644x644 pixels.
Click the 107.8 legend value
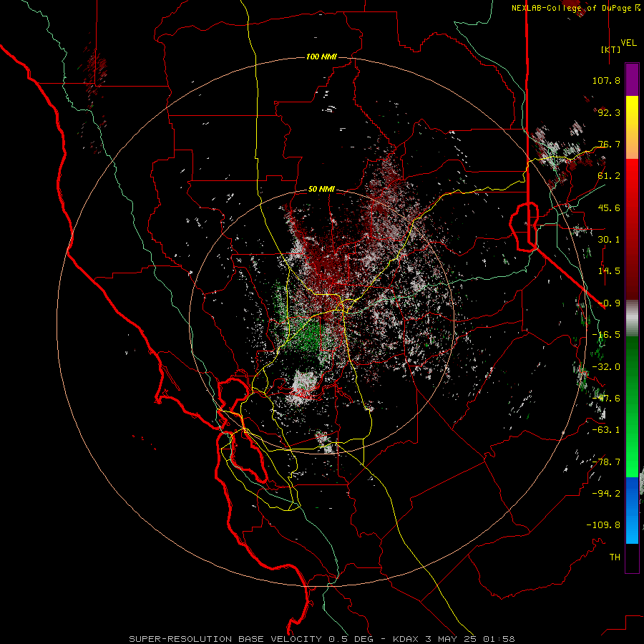[x=606, y=80]
